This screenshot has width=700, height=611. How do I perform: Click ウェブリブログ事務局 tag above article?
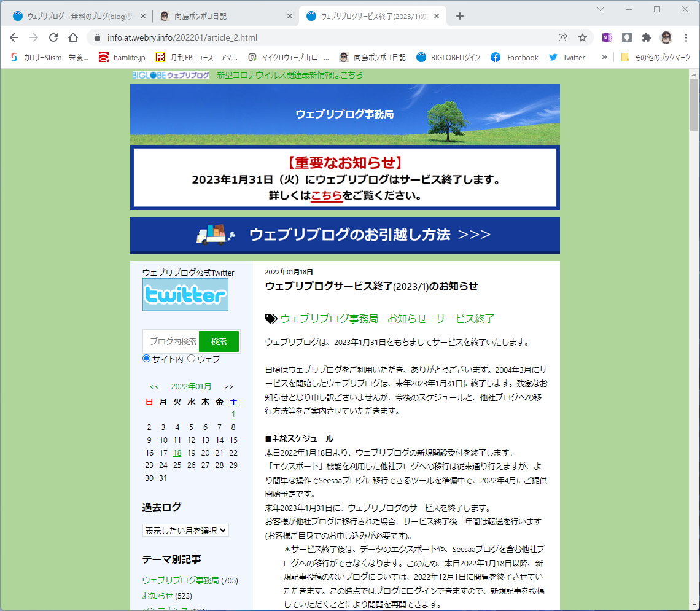tap(329, 319)
